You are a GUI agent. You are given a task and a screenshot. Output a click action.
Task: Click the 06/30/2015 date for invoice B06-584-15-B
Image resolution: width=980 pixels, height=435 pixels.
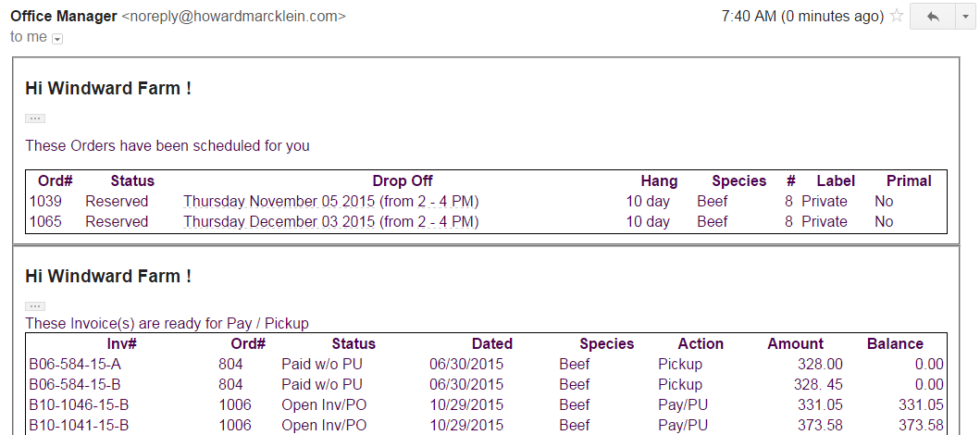click(x=466, y=384)
